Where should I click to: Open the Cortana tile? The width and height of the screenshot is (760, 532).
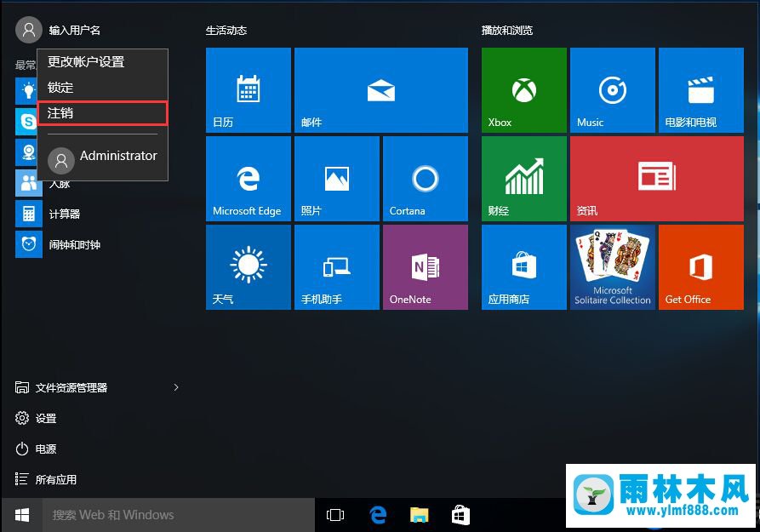click(426, 179)
